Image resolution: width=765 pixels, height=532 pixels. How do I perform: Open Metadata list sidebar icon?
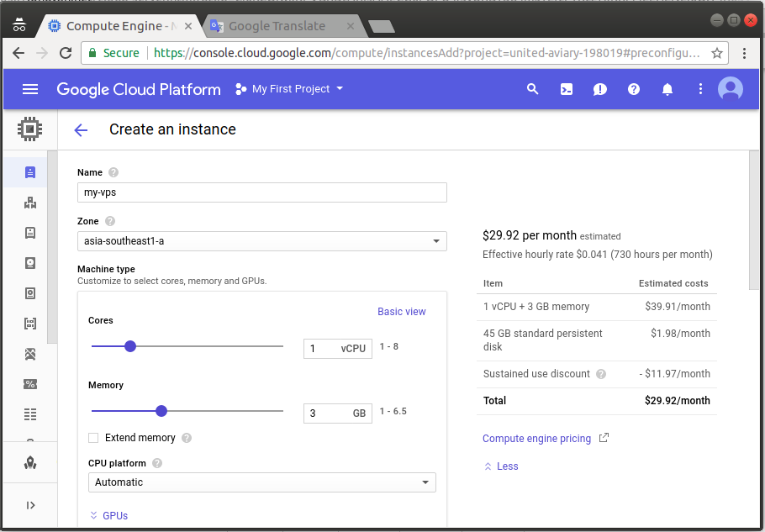pos(30,414)
